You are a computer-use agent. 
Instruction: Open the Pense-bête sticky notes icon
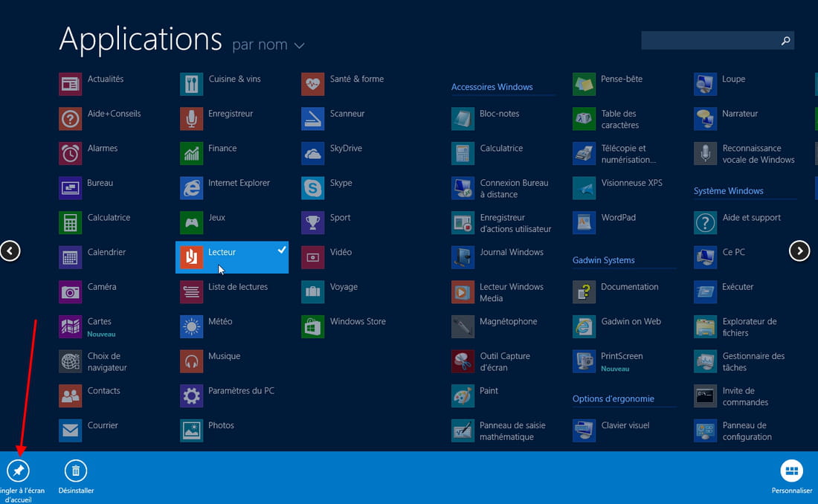[x=584, y=84]
